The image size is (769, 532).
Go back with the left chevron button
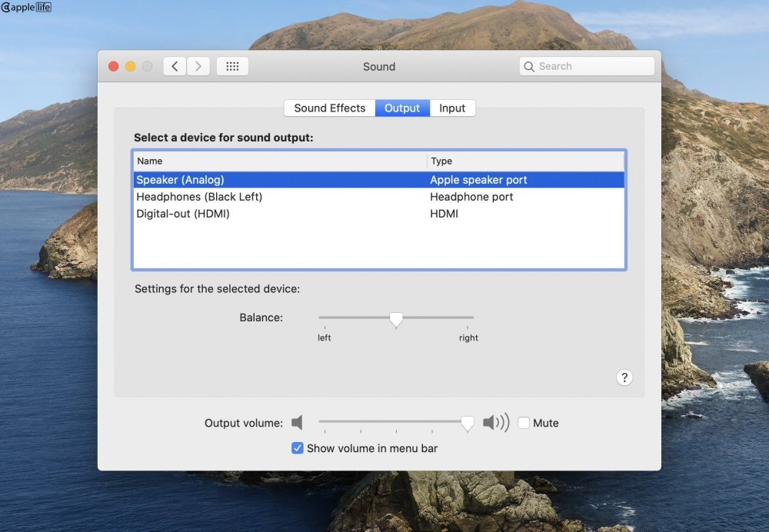[x=175, y=66]
